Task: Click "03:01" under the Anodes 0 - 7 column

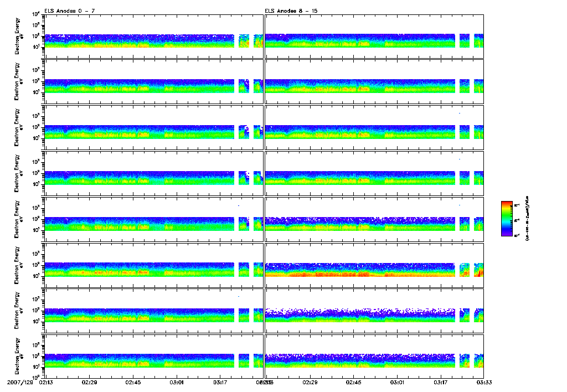Action: [177, 382]
